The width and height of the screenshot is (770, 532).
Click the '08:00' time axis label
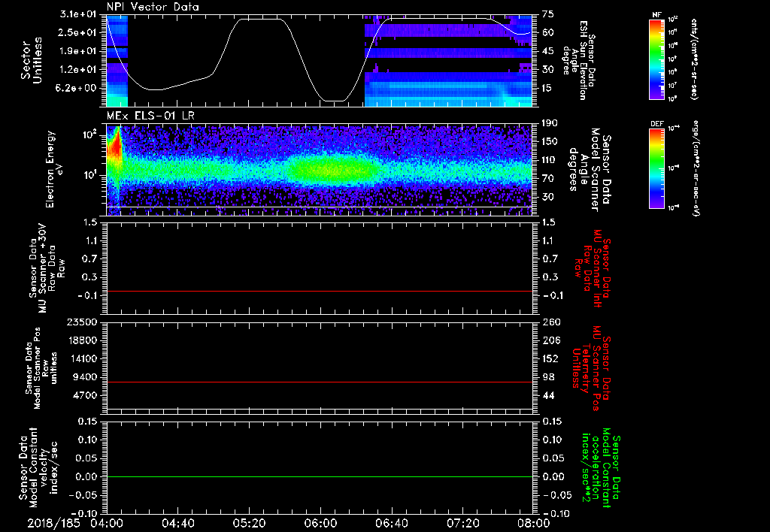tap(534, 523)
